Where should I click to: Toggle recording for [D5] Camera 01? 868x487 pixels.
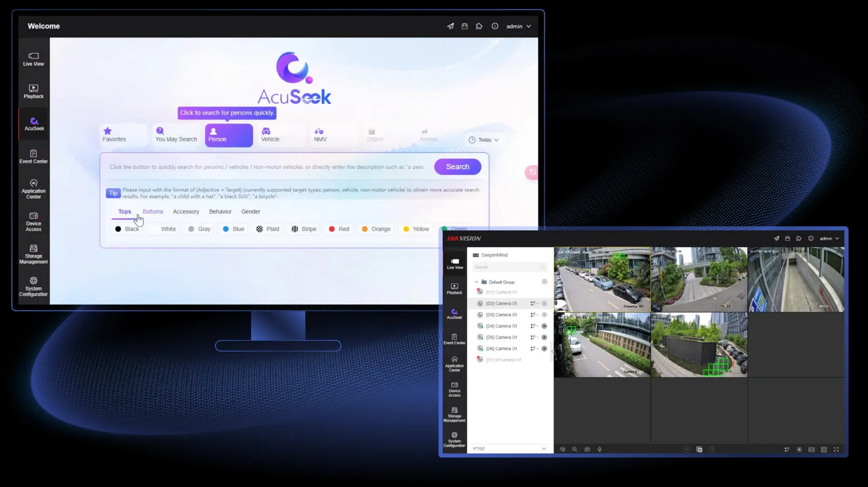[544, 337]
